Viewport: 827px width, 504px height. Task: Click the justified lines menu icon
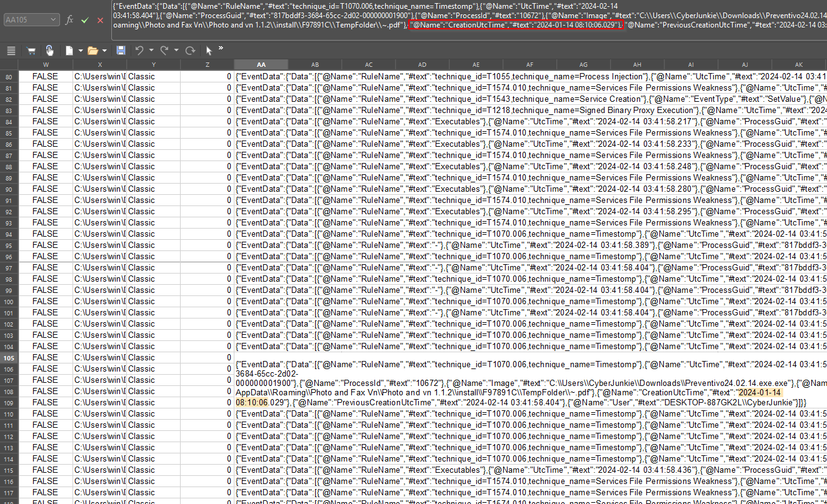(11, 51)
